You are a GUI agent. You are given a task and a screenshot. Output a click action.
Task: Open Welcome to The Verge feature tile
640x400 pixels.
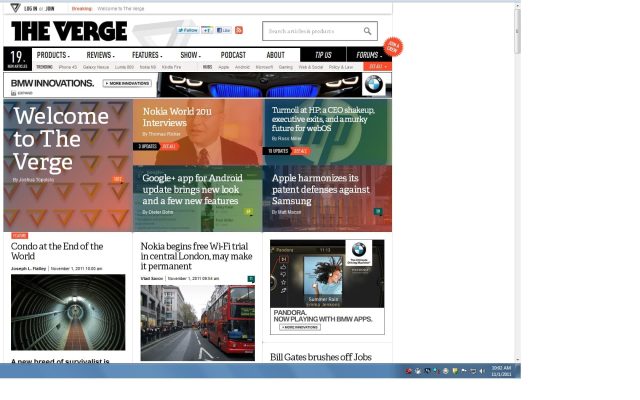68,165
